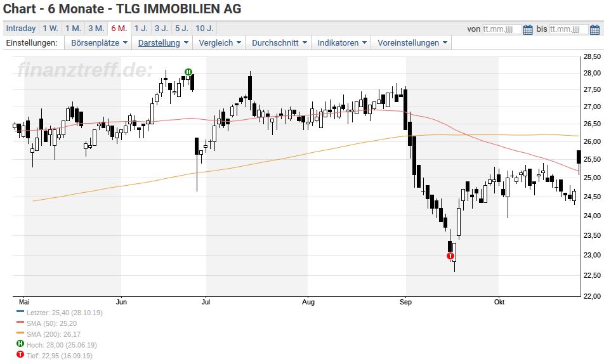Click red T icon in the legend
The width and height of the screenshot is (604, 364).
[20, 354]
